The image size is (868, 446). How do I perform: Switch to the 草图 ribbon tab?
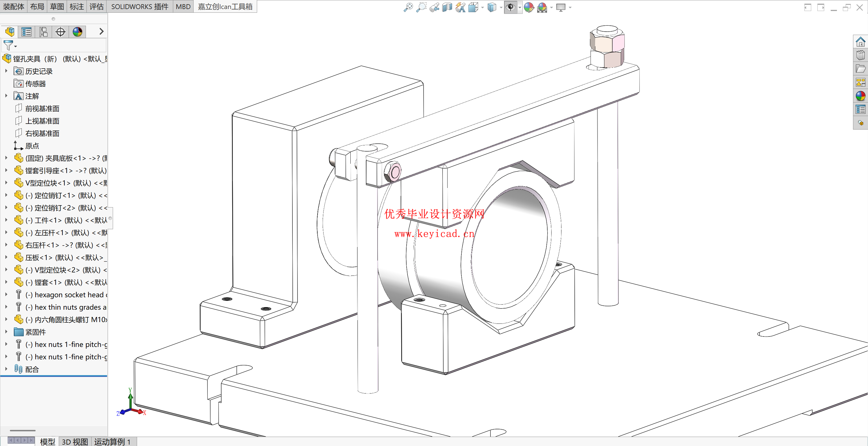click(57, 7)
